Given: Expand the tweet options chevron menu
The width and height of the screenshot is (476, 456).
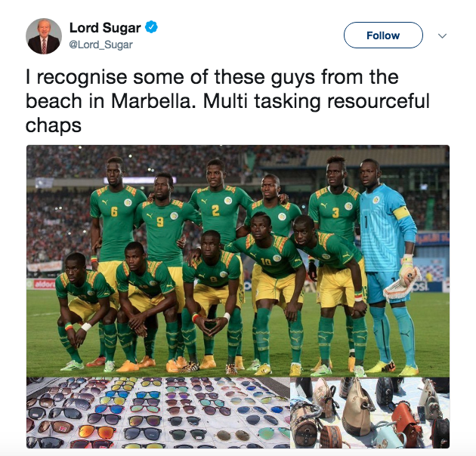Looking at the screenshot, I should pyautogui.click(x=442, y=35).
